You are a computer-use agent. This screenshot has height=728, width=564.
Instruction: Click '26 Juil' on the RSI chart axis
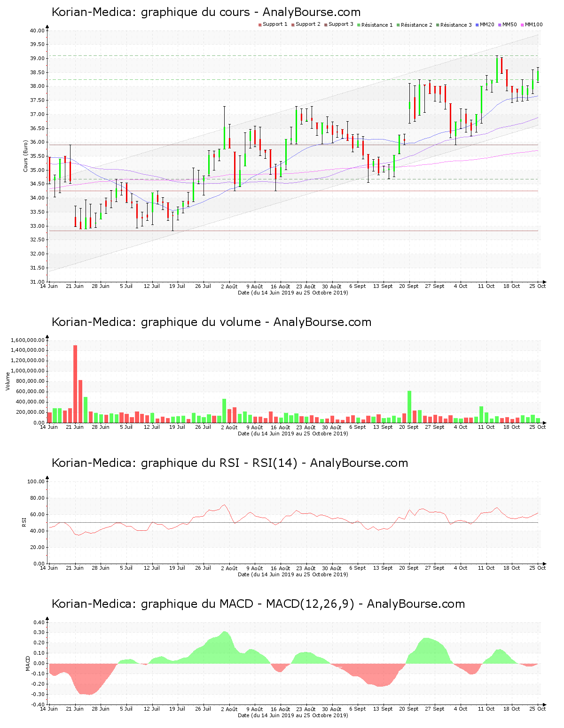(203, 568)
